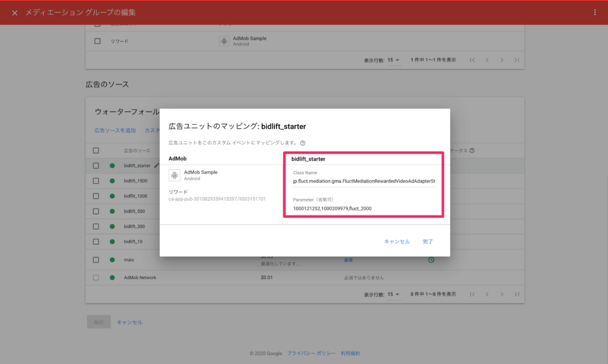Click キャンセル link next to 保存

click(x=129, y=322)
